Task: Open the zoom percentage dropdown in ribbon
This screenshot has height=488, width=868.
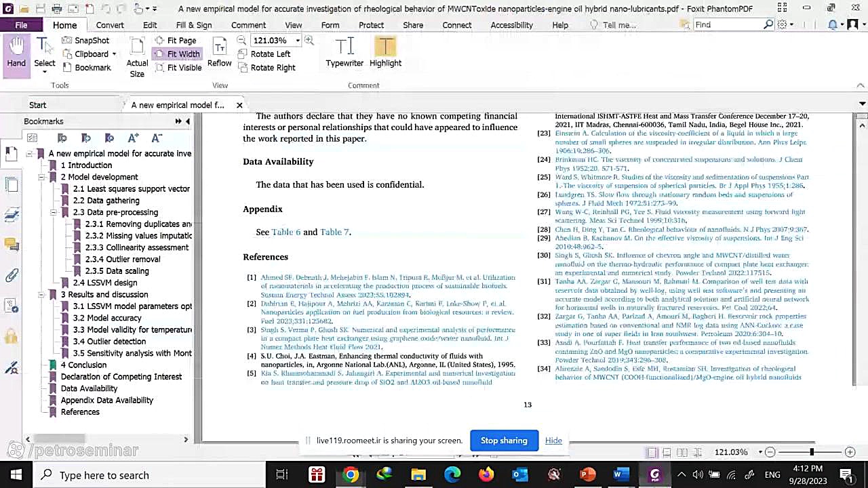Action: 298,41
